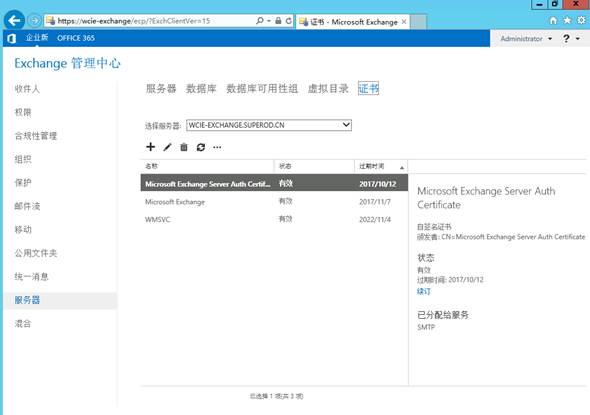Viewport: 590px width, 415px height.
Task: Click the lock security icon in address bar
Action: [x=278, y=21]
